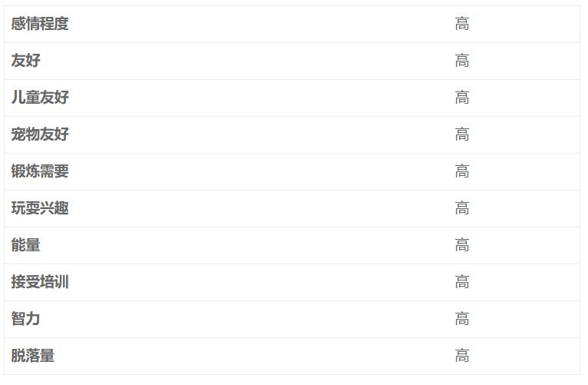Screen dimensions: 588x385
Task: Select the 接受培训 label
Action: [40, 282]
